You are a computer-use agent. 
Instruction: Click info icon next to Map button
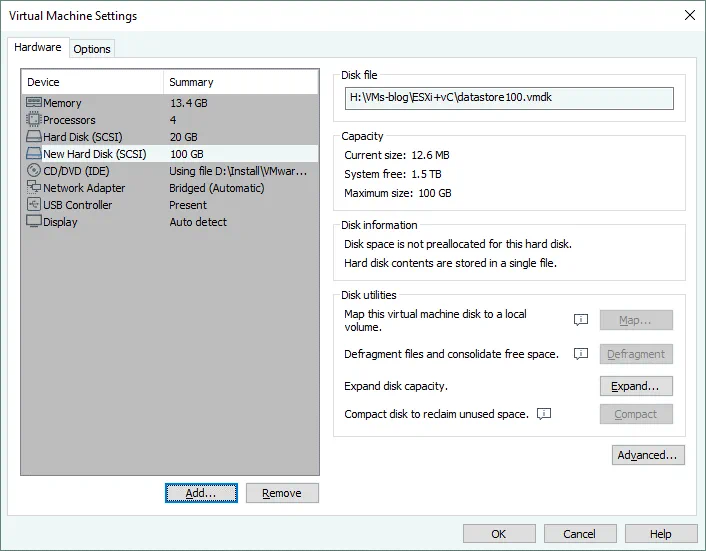point(580,320)
